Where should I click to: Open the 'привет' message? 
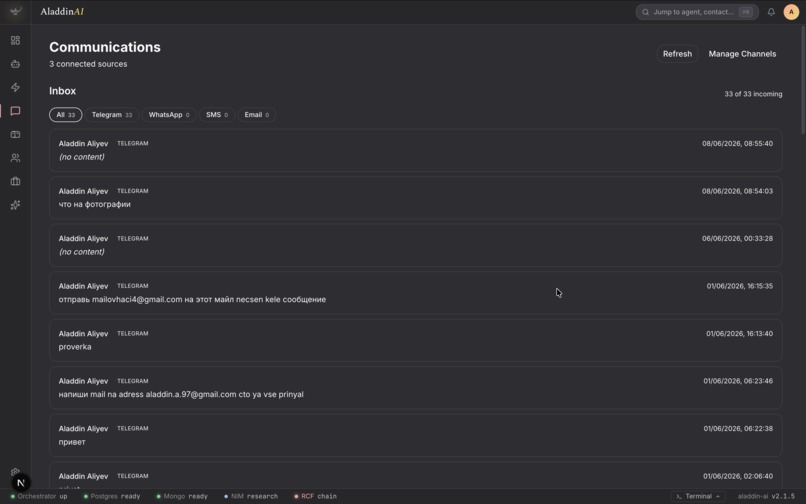[415, 435]
